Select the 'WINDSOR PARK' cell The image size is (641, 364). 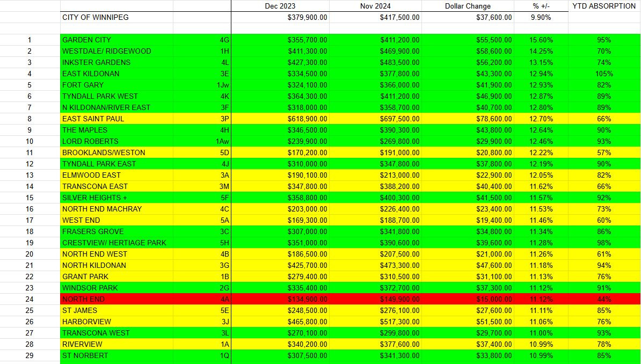(116, 288)
